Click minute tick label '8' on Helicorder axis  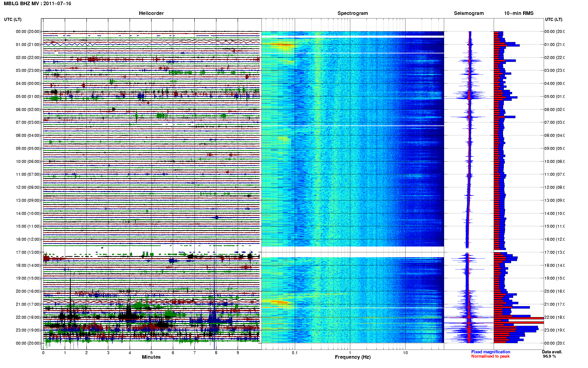[x=216, y=353]
